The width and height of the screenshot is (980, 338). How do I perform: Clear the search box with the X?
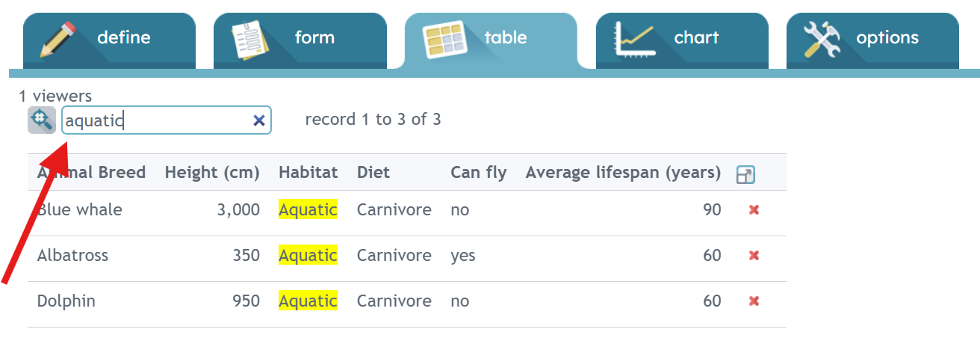(259, 120)
